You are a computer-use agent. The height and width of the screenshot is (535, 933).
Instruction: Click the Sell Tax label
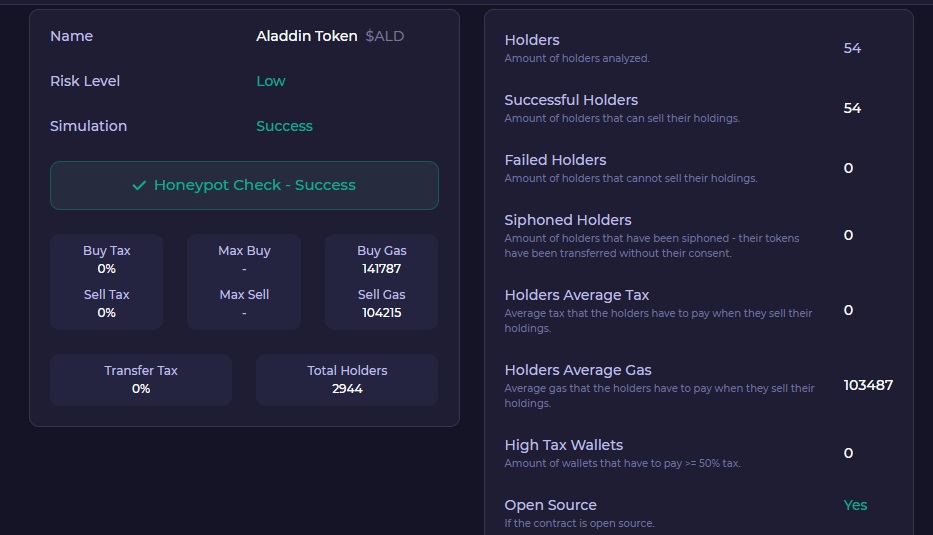pyautogui.click(x=107, y=295)
